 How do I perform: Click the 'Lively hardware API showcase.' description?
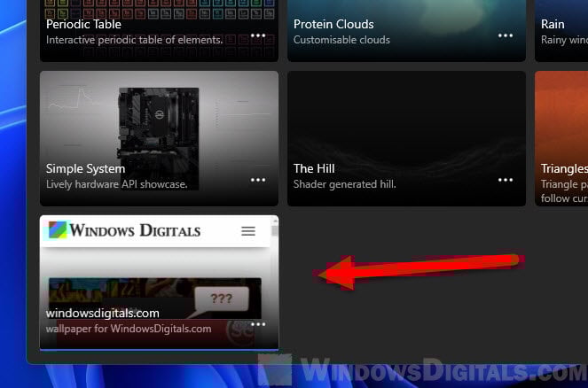[x=117, y=184]
